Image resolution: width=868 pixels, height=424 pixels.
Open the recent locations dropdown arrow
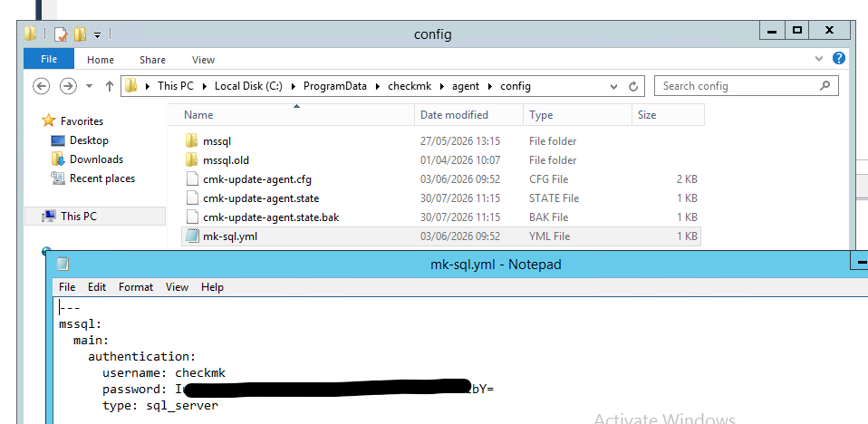[x=89, y=86]
